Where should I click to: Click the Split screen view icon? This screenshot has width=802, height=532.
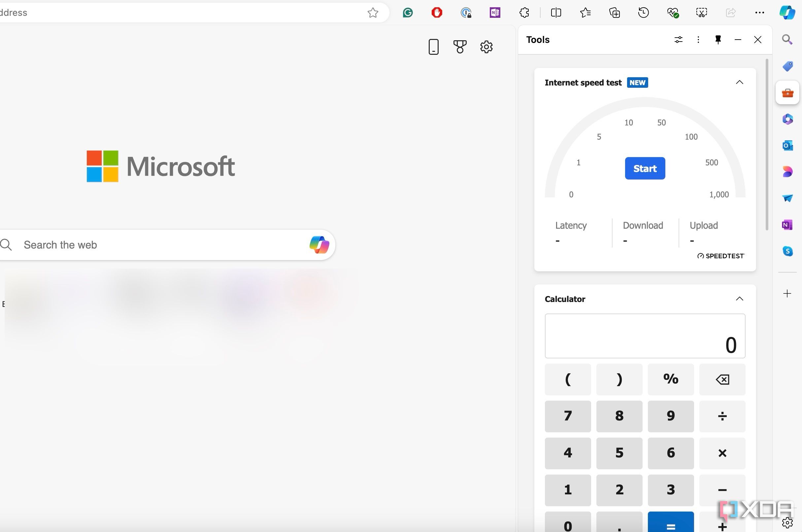point(556,13)
